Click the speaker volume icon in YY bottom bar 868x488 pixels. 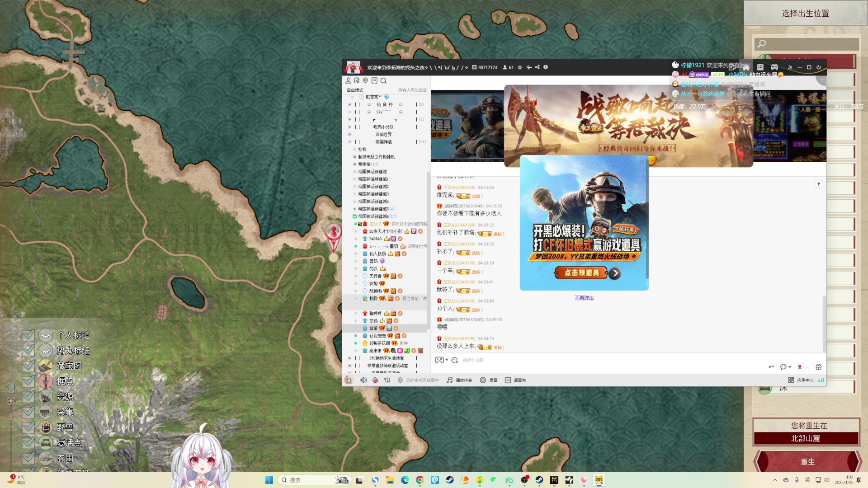tap(363, 380)
